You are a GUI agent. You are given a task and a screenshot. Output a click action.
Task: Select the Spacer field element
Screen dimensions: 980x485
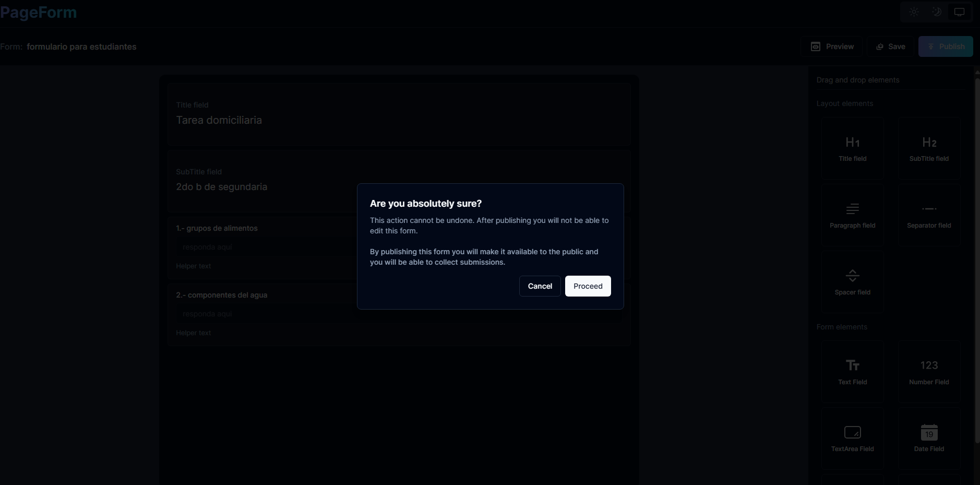[x=853, y=282]
